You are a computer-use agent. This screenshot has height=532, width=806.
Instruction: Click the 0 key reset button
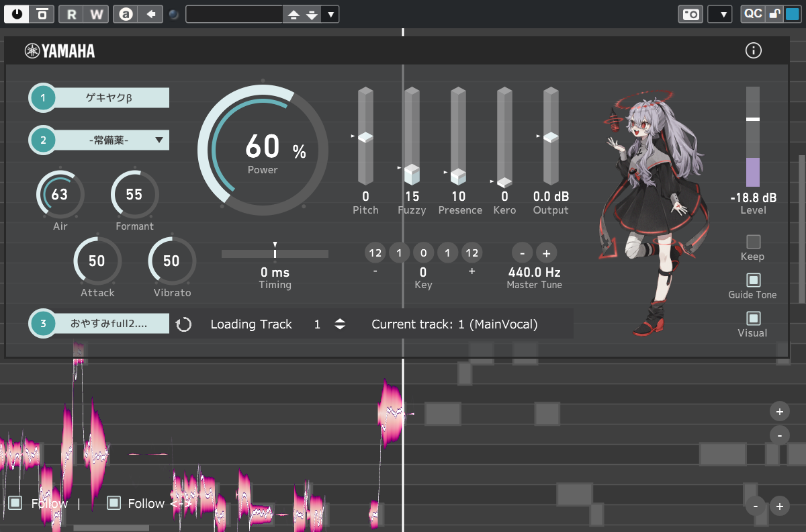coord(423,253)
